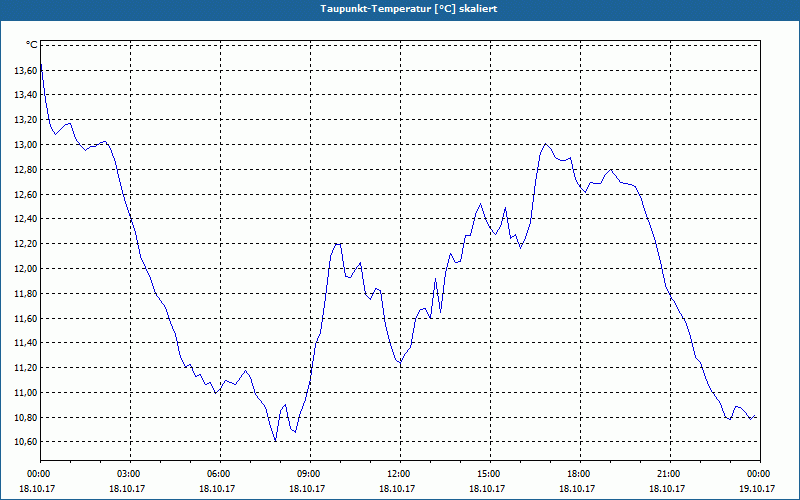Image resolution: width=800 pixels, height=500 pixels.
Task: Click the 12:00 time label
Action: 401,474
